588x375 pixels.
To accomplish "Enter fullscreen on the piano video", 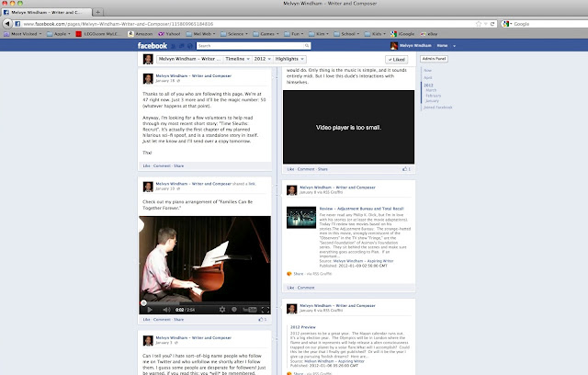I will tap(266, 310).
